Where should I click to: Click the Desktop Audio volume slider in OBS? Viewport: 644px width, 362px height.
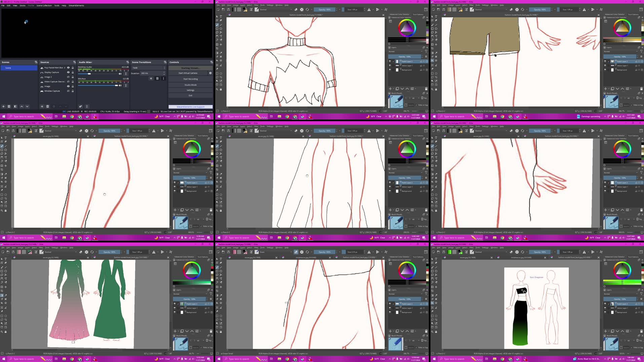point(98,74)
